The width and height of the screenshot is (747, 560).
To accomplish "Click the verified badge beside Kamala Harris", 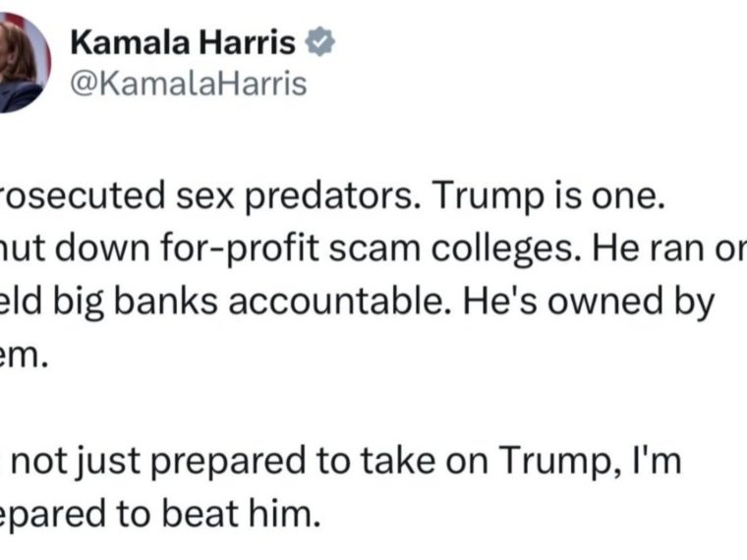I will pyautogui.click(x=319, y=42).
